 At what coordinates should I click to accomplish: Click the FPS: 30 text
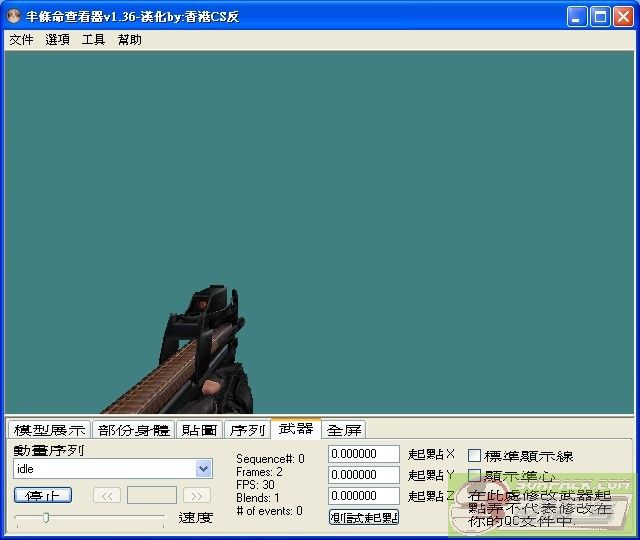click(x=255, y=485)
